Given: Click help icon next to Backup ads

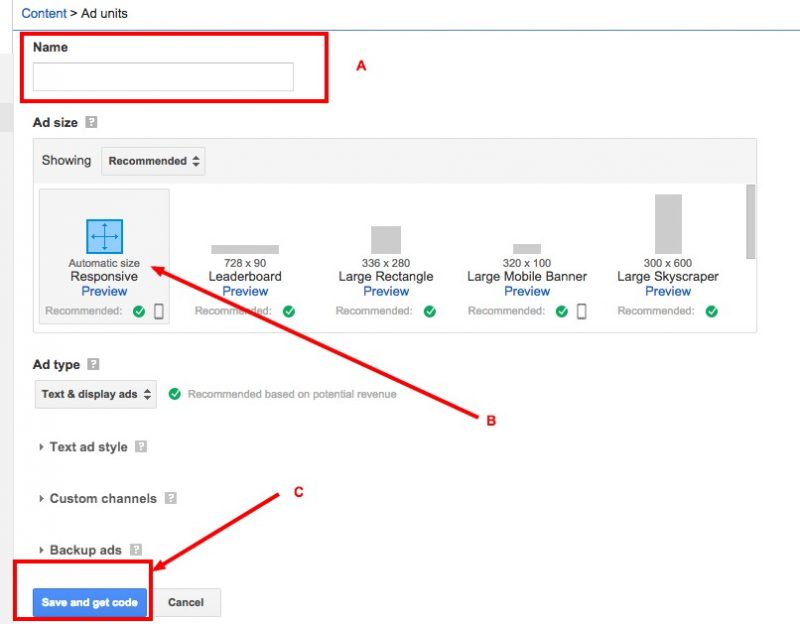Looking at the screenshot, I should (136, 550).
